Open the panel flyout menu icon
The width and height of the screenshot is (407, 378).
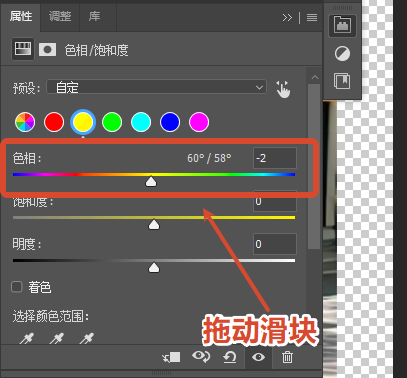pyautogui.click(x=312, y=17)
